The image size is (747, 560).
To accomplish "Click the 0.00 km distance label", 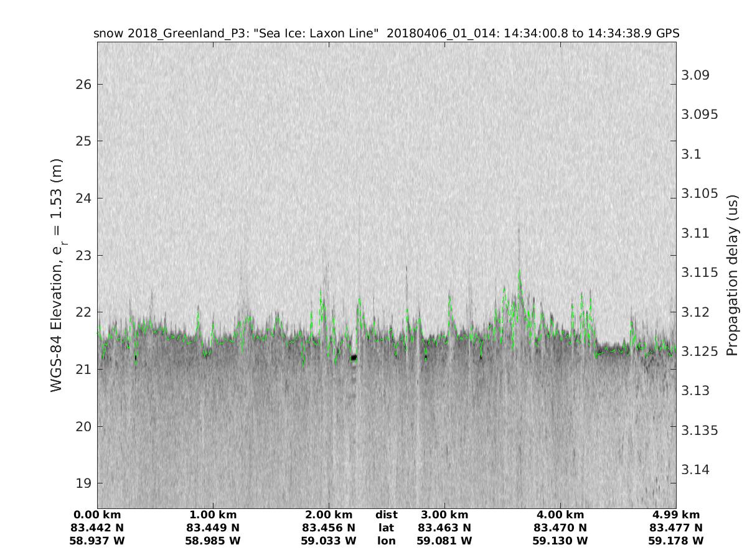I will click(98, 515).
